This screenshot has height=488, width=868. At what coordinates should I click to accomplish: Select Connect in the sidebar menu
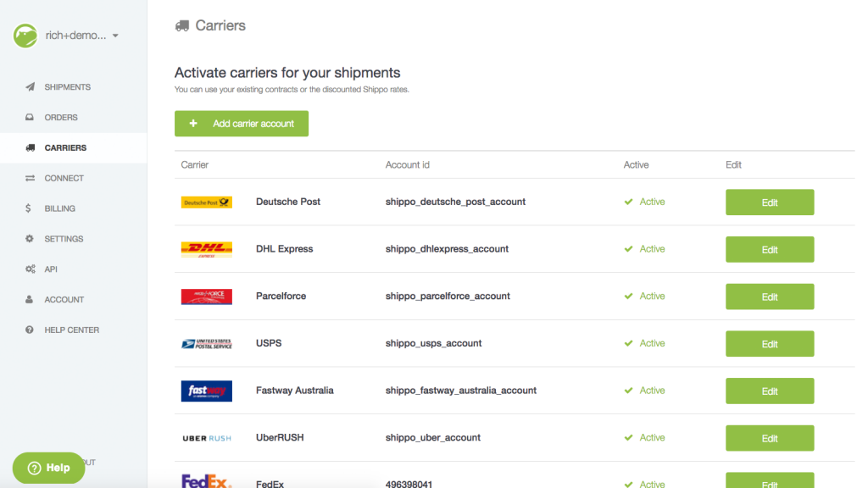point(64,178)
